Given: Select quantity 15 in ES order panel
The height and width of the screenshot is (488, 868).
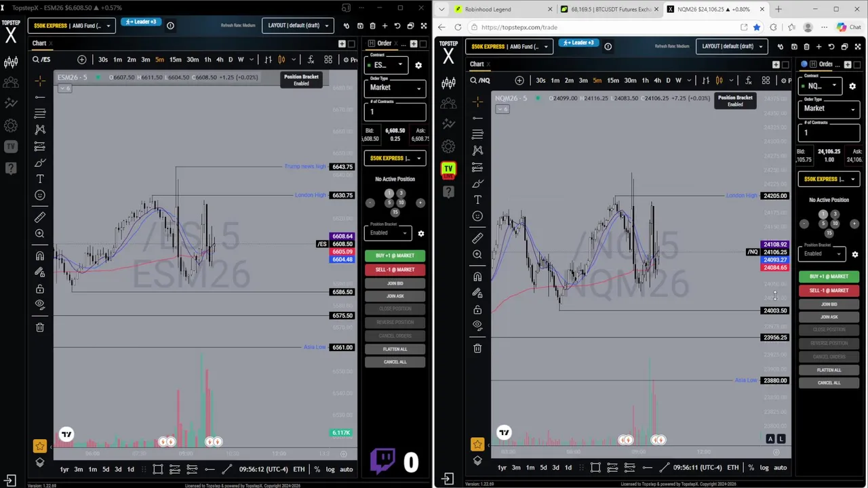Looking at the screenshot, I should point(395,212).
